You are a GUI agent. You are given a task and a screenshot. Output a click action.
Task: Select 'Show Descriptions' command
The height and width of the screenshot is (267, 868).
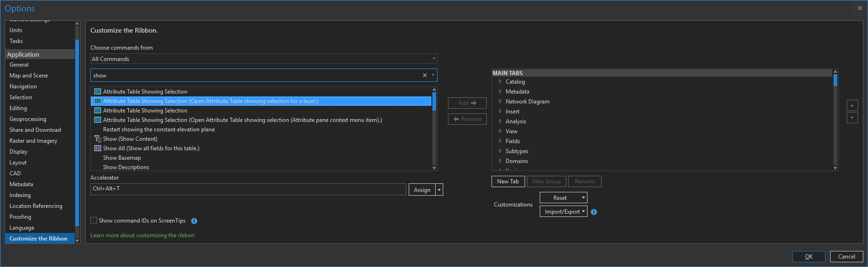[x=261, y=167]
